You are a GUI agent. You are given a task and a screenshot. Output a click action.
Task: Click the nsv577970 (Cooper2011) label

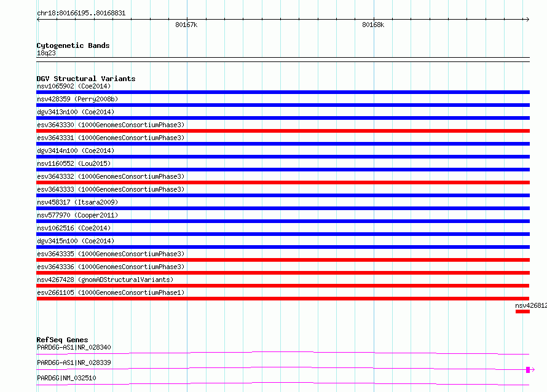click(77, 215)
